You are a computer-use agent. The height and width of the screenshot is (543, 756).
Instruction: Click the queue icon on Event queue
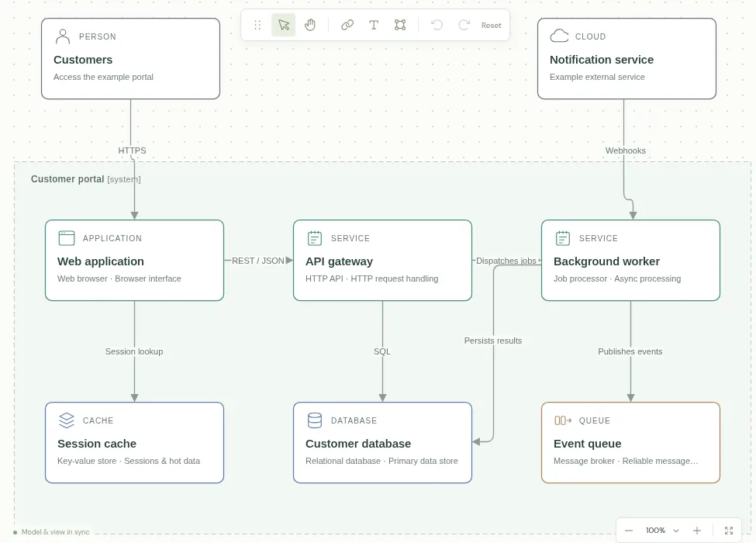click(563, 420)
